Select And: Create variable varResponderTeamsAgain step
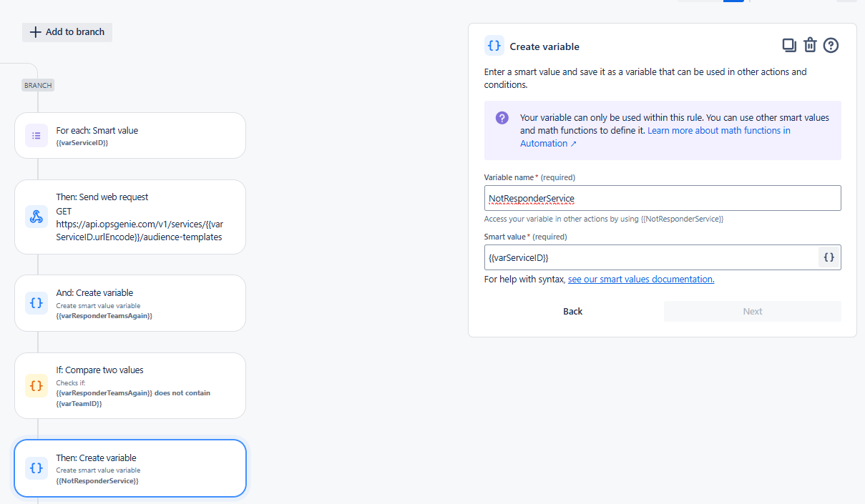865x504 pixels. pos(130,303)
